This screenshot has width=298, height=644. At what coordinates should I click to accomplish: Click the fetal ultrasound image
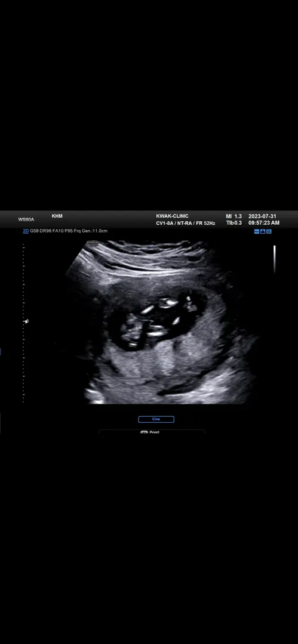point(161,323)
